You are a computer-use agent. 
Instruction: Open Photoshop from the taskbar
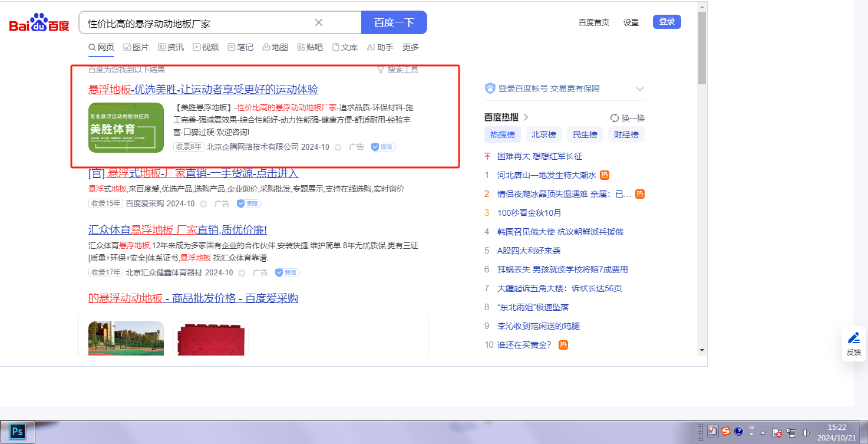18,432
